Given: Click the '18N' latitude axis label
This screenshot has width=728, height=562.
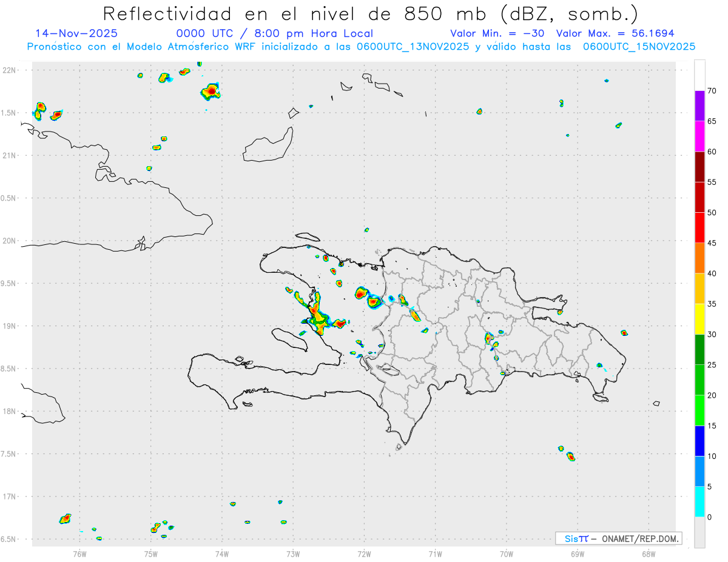Looking at the screenshot, I should [10, 411].
